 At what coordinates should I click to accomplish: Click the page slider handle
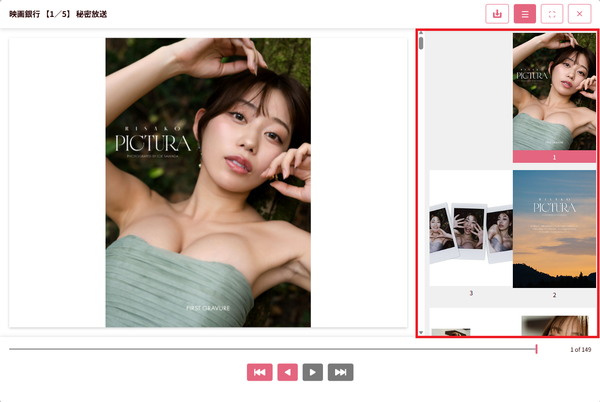[536, 349]
